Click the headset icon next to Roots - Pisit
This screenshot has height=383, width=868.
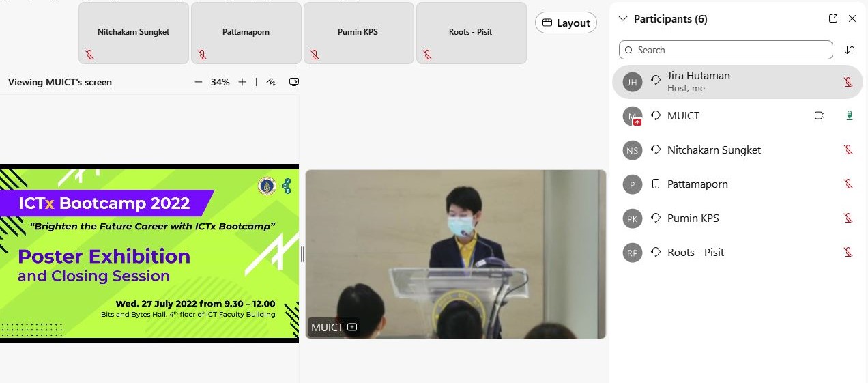656,253
